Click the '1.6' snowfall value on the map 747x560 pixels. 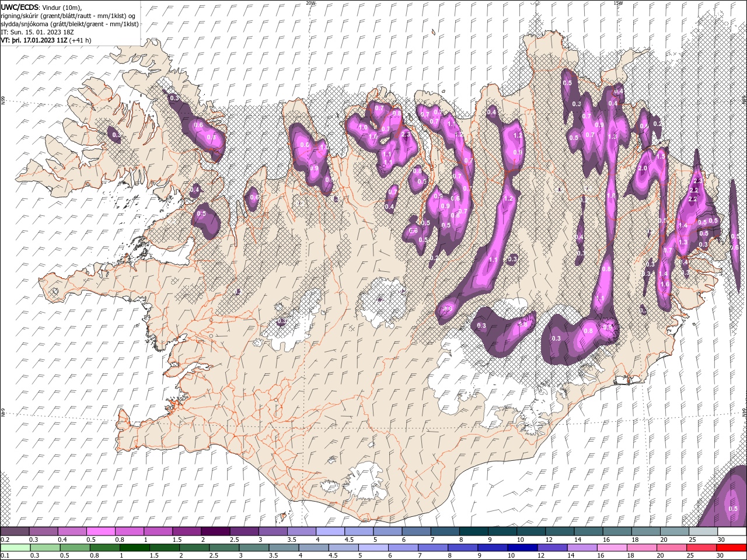tap(664, 284)
